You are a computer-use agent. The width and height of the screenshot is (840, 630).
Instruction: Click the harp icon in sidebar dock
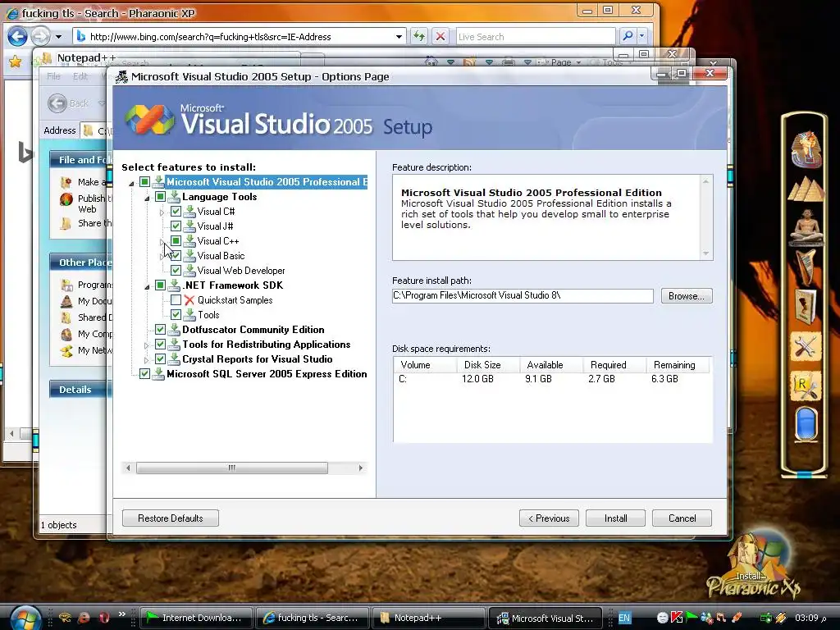(806, 267)
